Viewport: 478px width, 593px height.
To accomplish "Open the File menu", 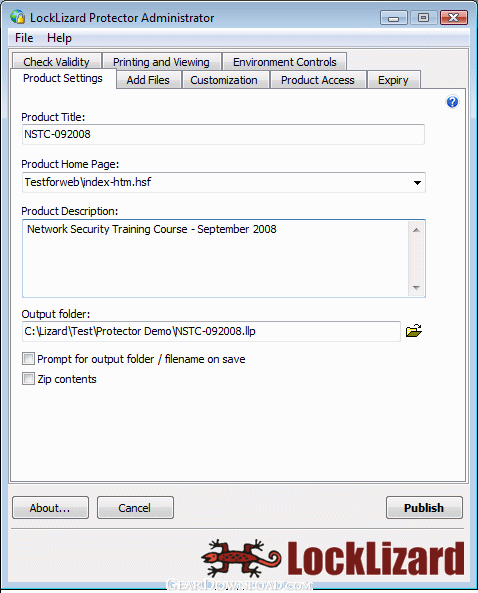I will point(24,38).
